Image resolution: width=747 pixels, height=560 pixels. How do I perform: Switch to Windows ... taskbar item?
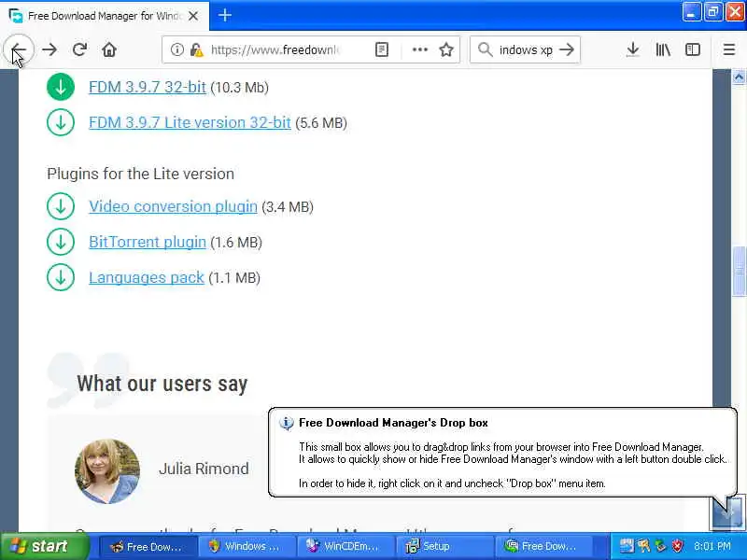pos(247,546)
